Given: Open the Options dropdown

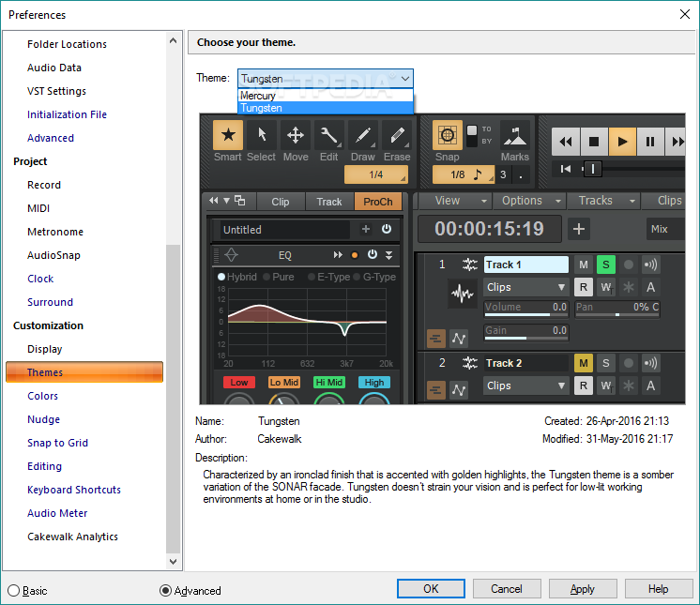Looking at the screenshot, I should (x=529, y=201).
